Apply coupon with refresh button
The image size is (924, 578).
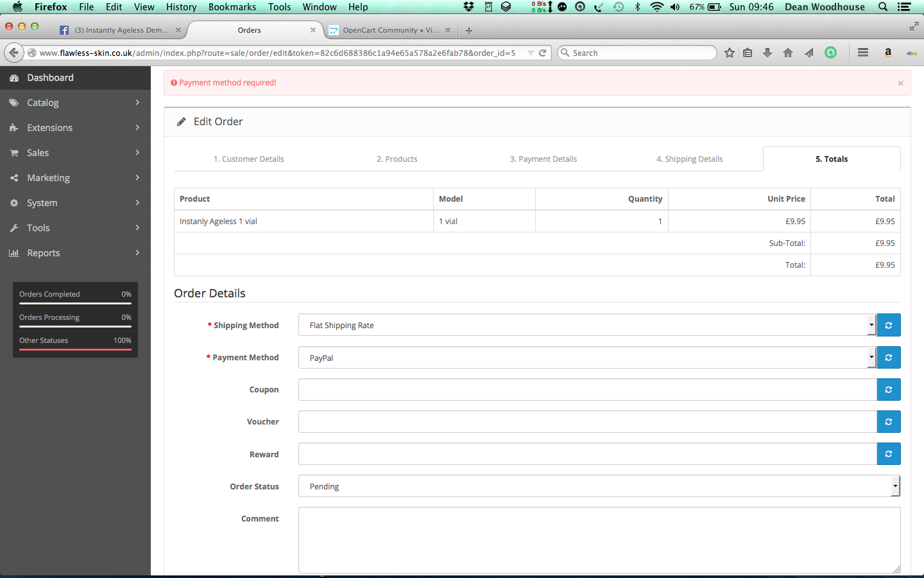pos(889,389)
